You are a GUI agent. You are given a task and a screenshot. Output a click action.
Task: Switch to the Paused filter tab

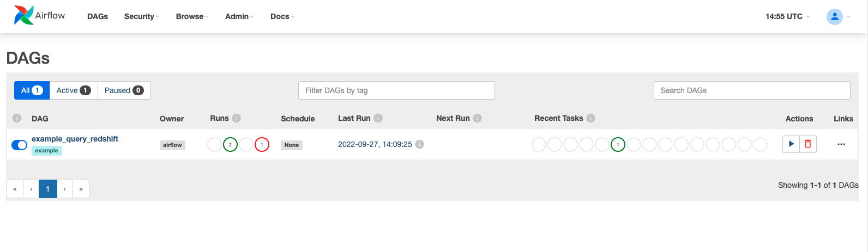(124, 90)
